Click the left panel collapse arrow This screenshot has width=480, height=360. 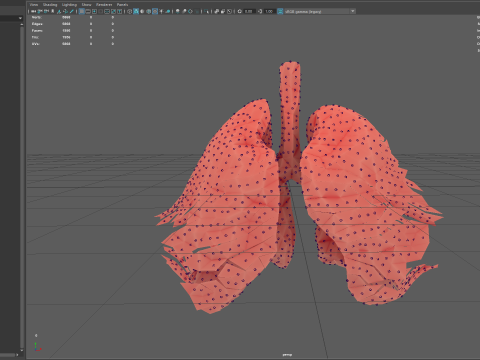pos(20,18)
